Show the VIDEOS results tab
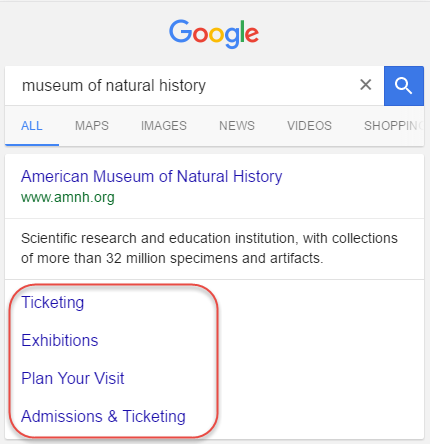Viewport: 430px width, 444px height. tap(309, 126)
